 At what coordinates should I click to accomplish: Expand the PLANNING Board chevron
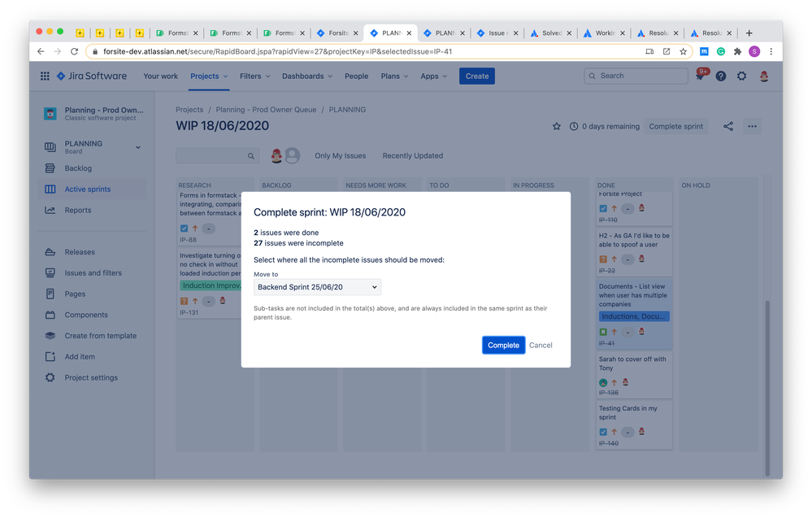pyautogui.click(x=137, y=148)
